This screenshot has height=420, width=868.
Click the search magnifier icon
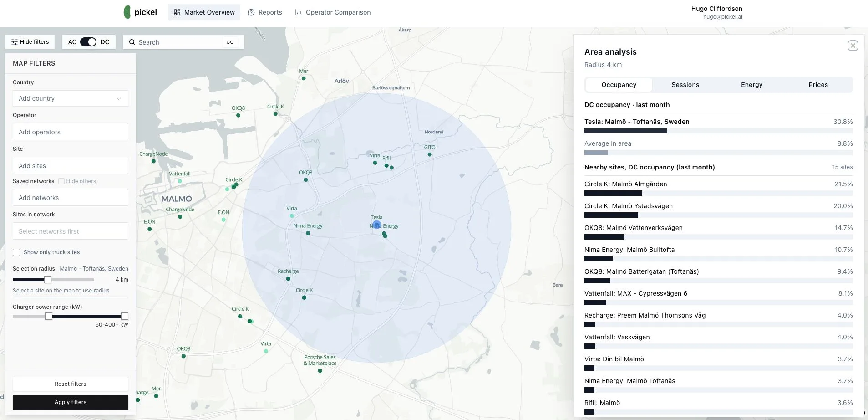tap(132, 42)
